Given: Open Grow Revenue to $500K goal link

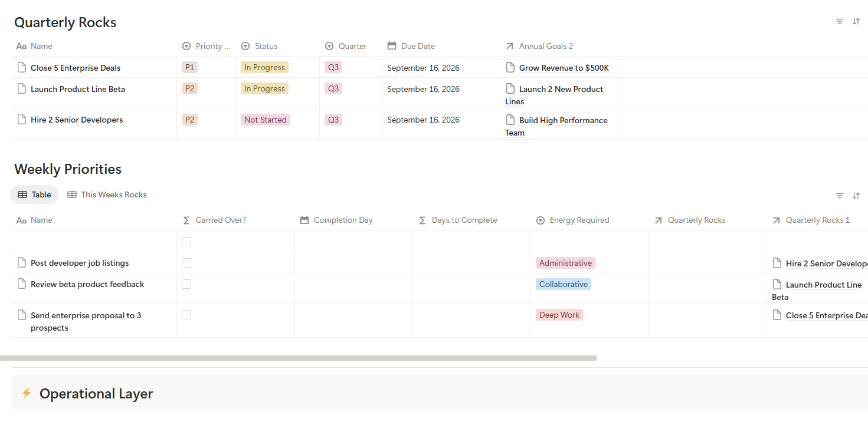Looking at the screenshot, I should click(x=564, y=68).
